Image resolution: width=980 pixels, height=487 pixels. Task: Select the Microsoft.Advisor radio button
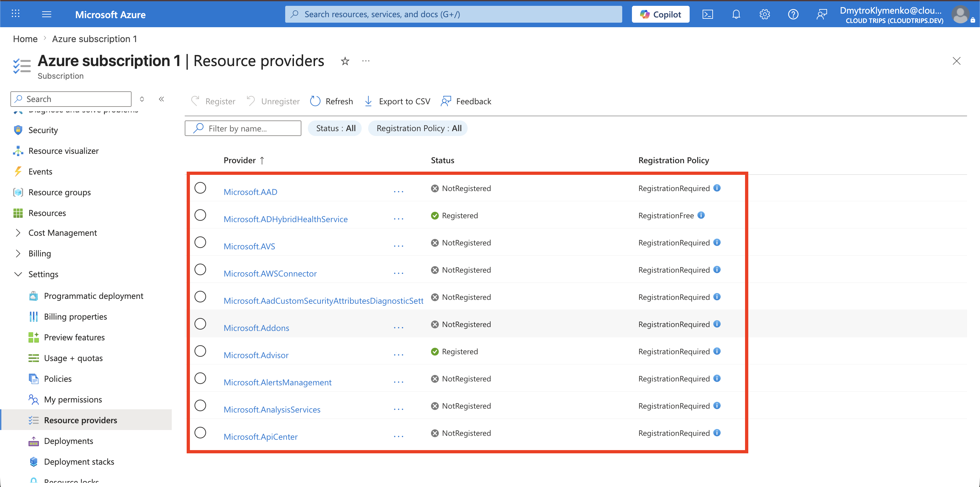(200, 351)
